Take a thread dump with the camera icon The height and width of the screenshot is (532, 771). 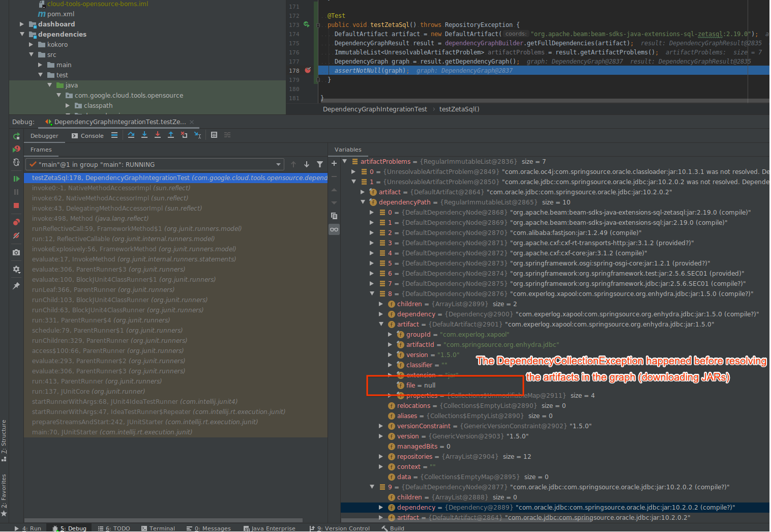pyautogui.click(x=16, y=252)
